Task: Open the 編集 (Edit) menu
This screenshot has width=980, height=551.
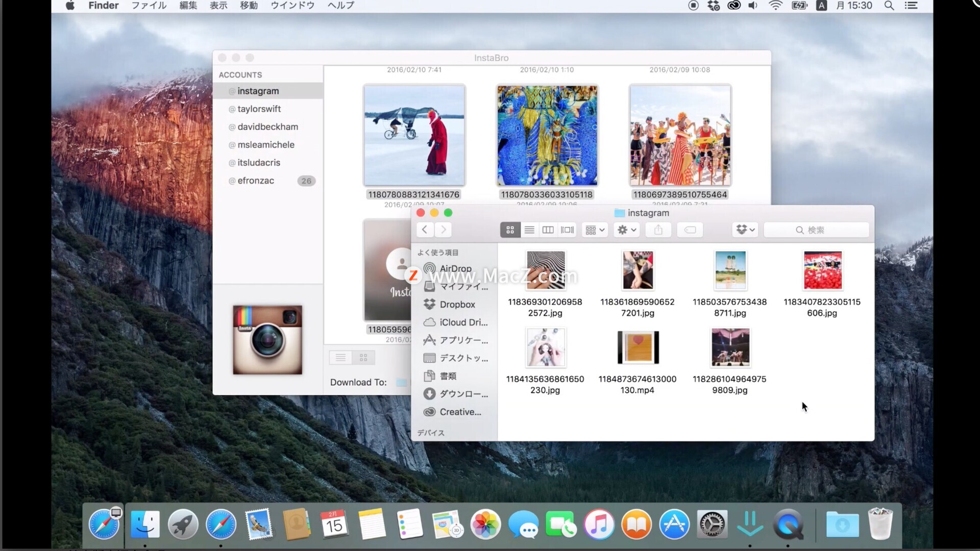Action: click(188, 6)
